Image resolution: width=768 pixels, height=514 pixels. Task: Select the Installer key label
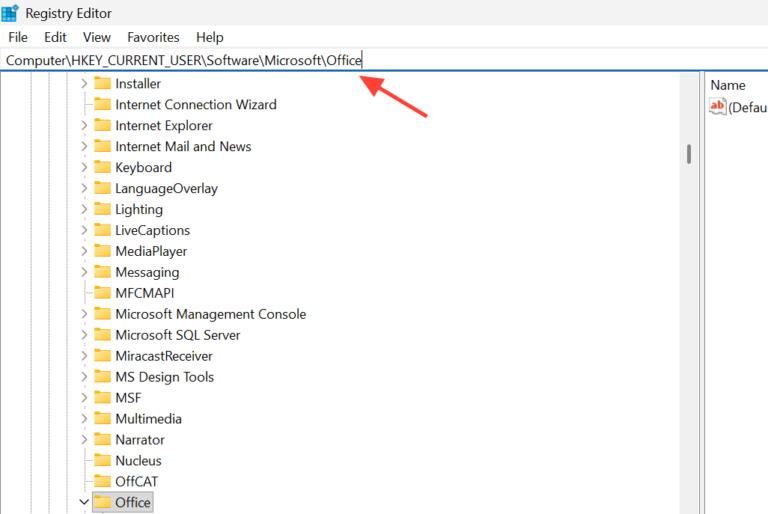pyautogui.click(x=138, y=84)
